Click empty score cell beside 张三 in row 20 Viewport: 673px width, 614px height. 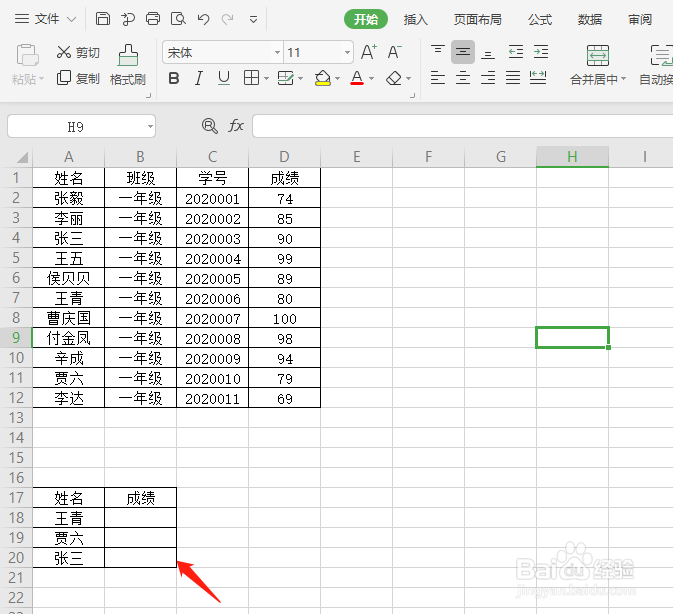click(x=140, y=558)
